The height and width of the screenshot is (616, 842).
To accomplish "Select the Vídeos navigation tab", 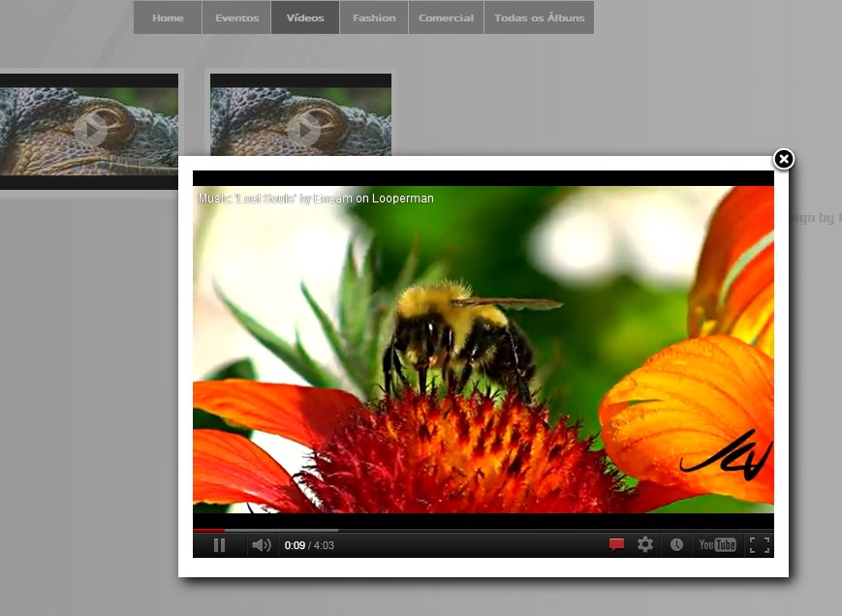I will pos(305,17).
